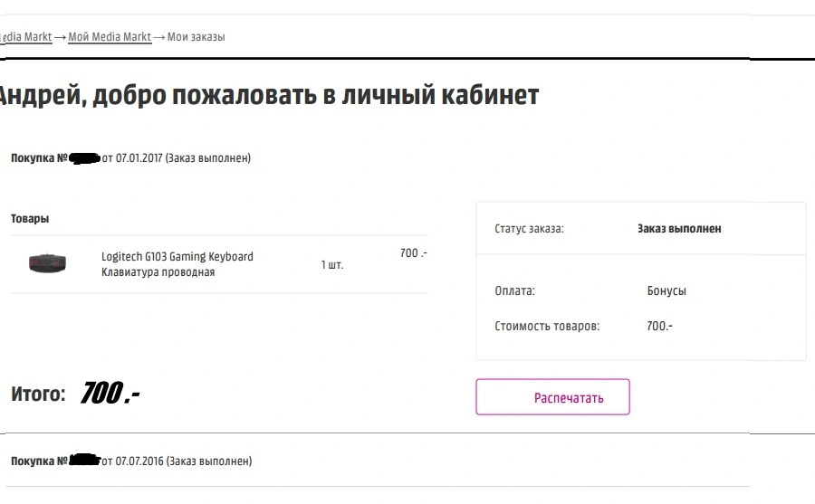Click the Оплата label in order summary
815x504 pixels.
pyautogui.click(x=514, y=290)
